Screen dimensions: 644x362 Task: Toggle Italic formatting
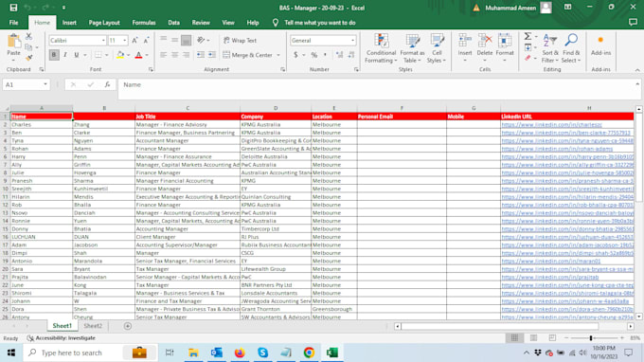(65, 55)
